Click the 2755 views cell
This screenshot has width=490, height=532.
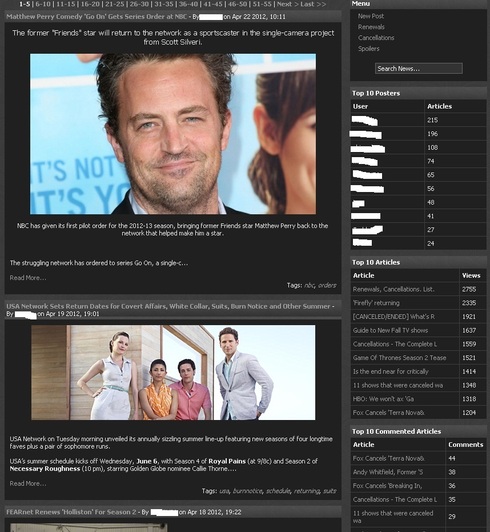[x=469, y=289]
